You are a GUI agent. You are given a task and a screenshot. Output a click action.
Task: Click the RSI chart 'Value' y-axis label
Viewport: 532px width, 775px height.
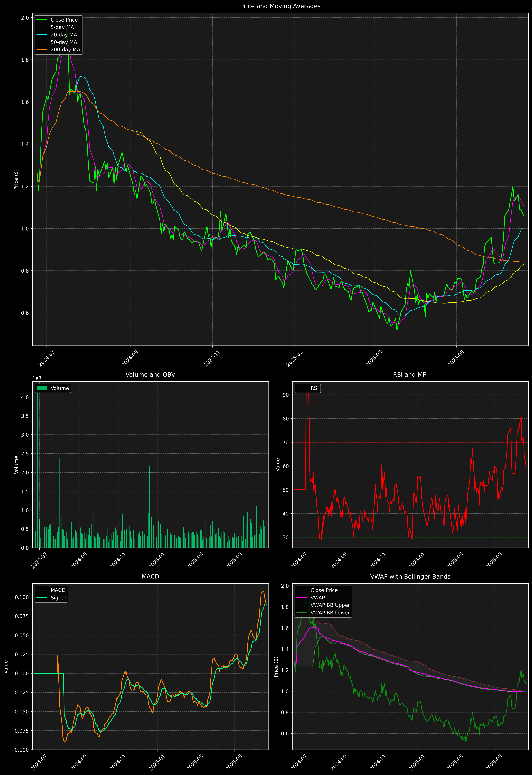point(278,464)
